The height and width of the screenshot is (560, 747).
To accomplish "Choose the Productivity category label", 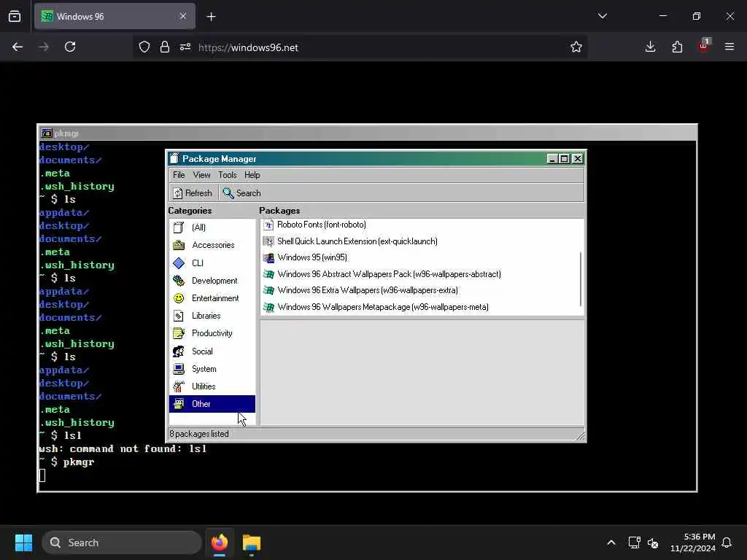I will tap(212, 333).
